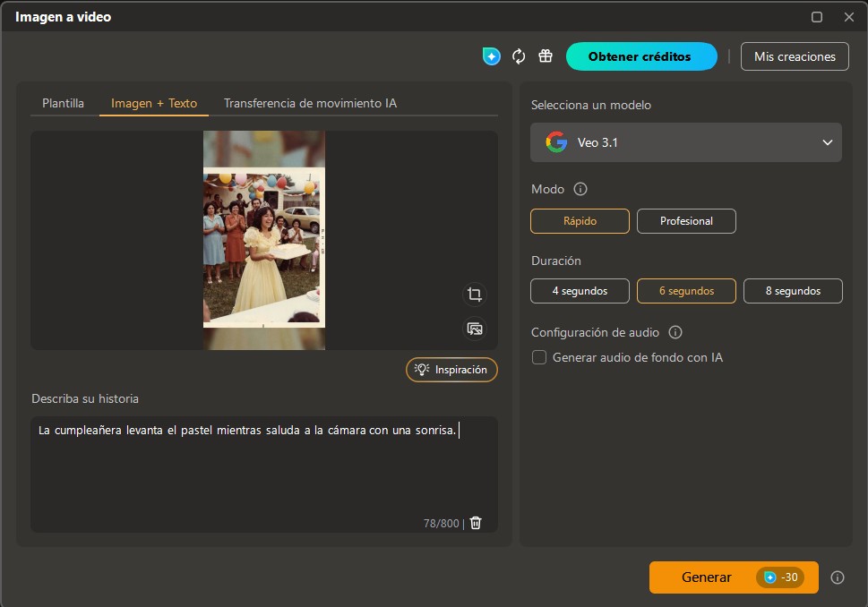
Task: View info about Configuración de audio
Action: tap(676, 332)
